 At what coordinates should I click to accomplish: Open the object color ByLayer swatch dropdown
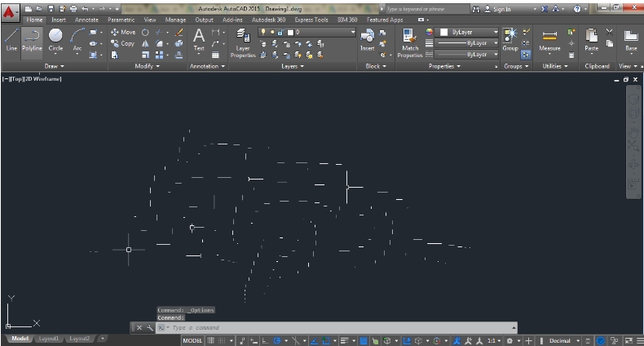466,32
